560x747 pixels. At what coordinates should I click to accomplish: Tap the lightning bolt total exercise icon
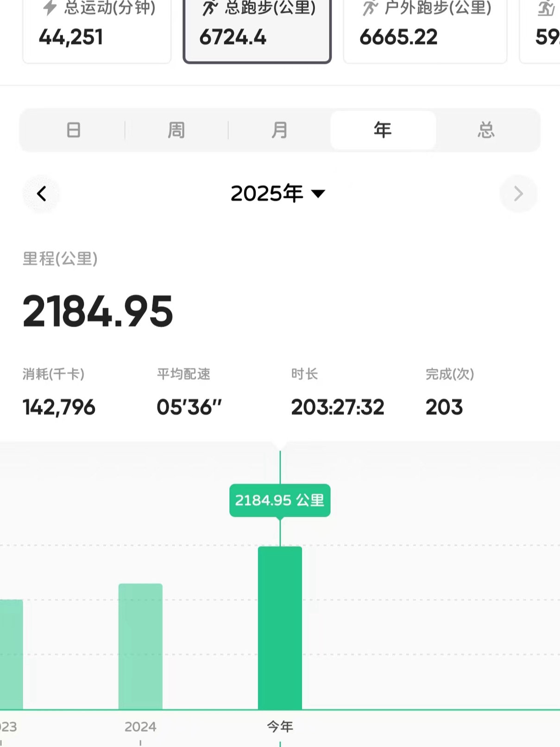point(50,8)
